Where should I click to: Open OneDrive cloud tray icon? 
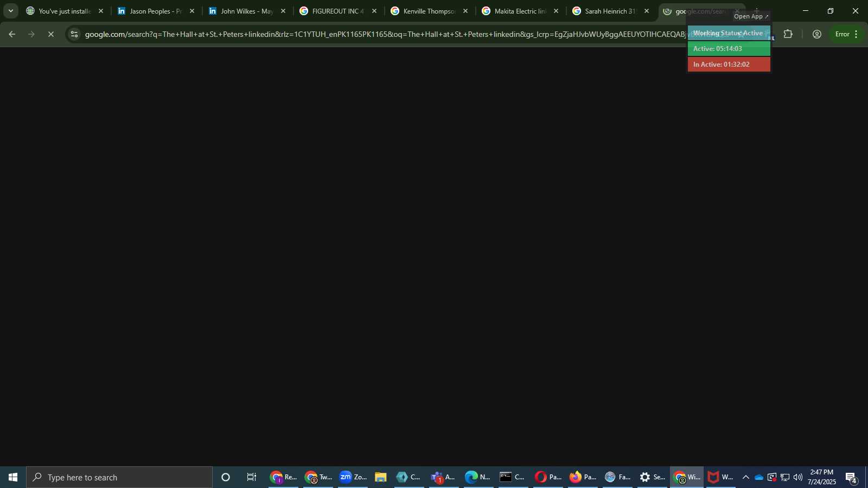[x=759, y=477]
